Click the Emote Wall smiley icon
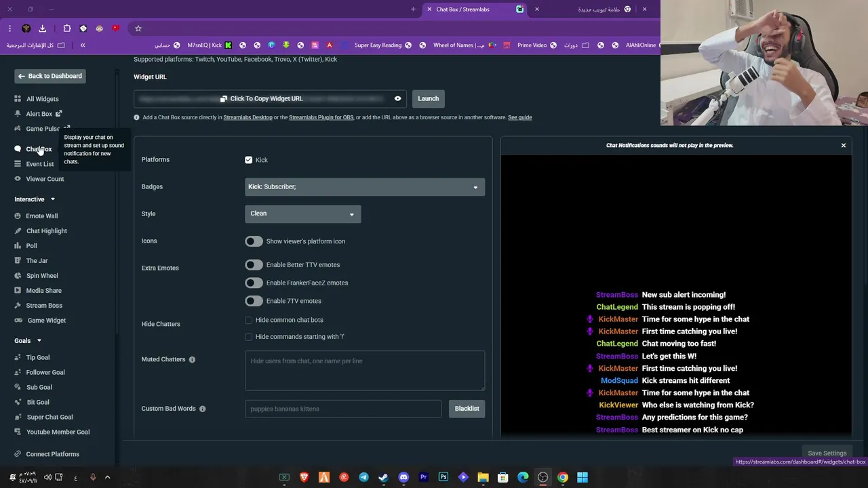This screenshot has width=868, height=488. pos(18,216)
